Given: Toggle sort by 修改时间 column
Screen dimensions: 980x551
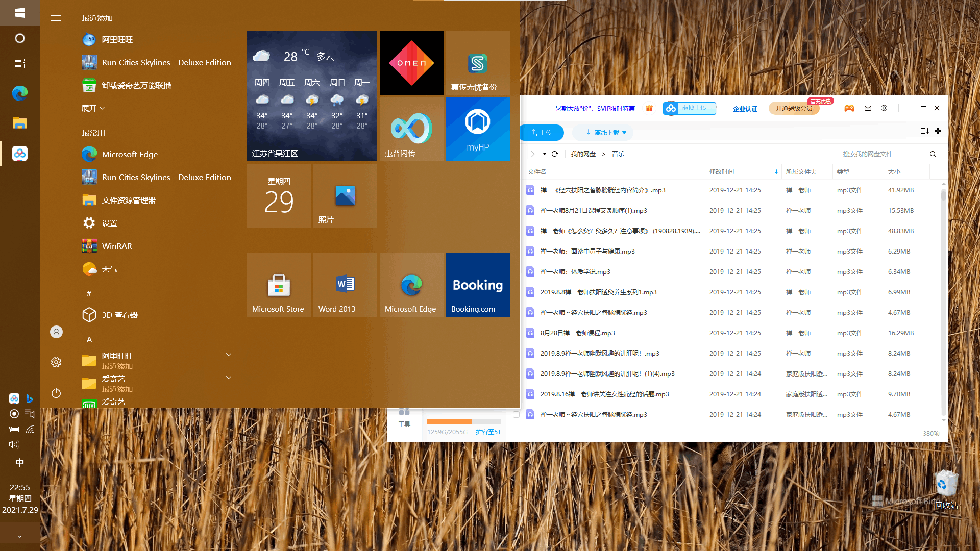Looking at the screenshot, I should click(743, 172).
